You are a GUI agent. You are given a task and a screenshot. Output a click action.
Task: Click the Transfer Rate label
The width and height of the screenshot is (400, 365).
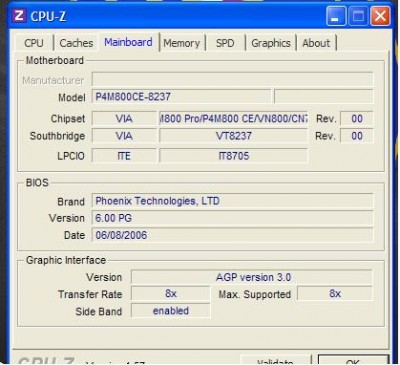[x=90, y=294]
